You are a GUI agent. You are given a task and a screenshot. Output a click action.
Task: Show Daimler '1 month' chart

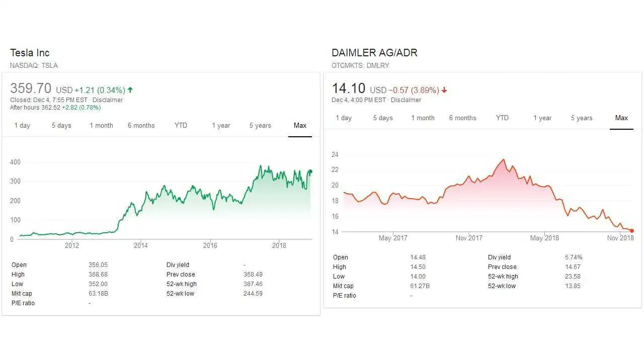click(423, 118)
